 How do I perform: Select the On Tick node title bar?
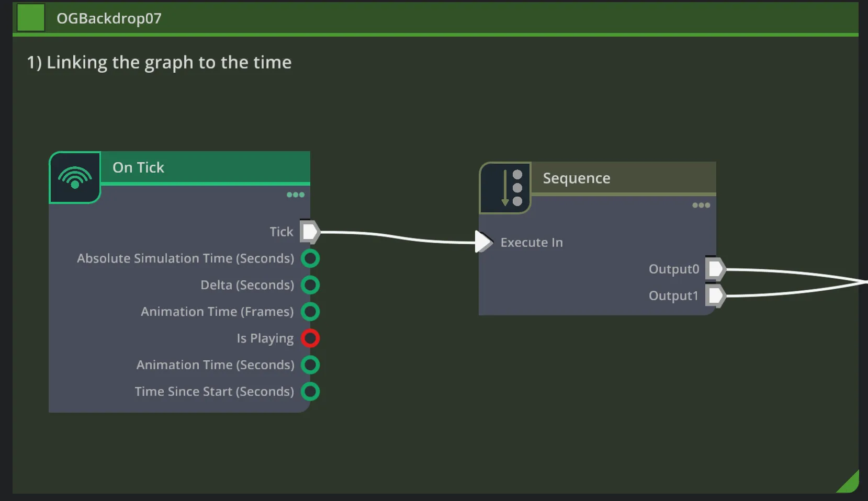[204, 167]
